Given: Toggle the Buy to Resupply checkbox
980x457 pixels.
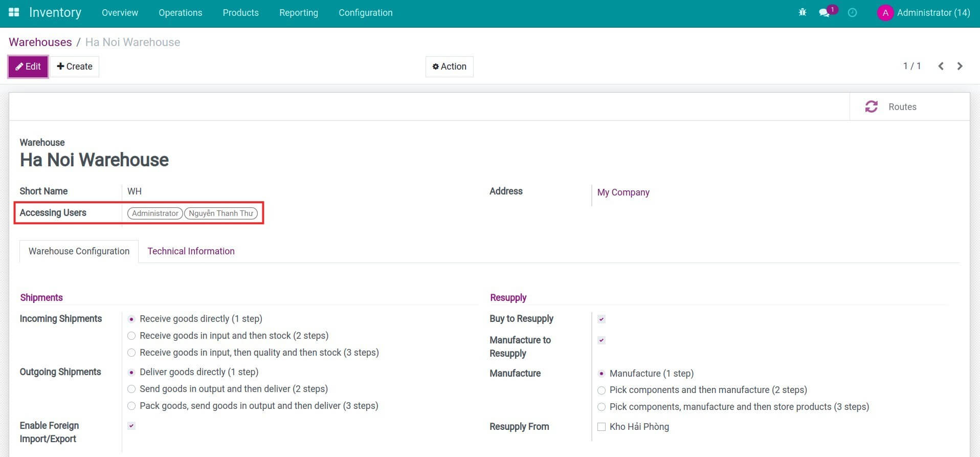Looking at the screenshot, I should pyautogui.click(x=602, y=319).
